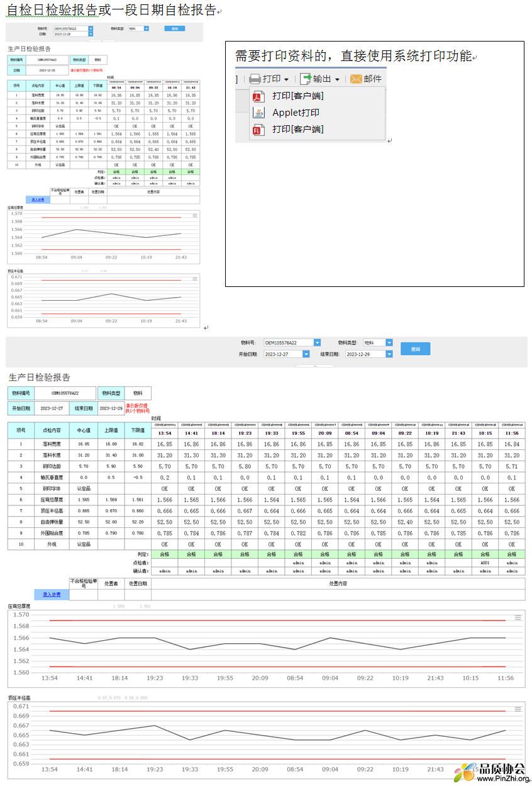Screen dimensions: 532x786
Task: Follow the 录入处置 link in the date-range report
Action: click(x=52, y=594)
